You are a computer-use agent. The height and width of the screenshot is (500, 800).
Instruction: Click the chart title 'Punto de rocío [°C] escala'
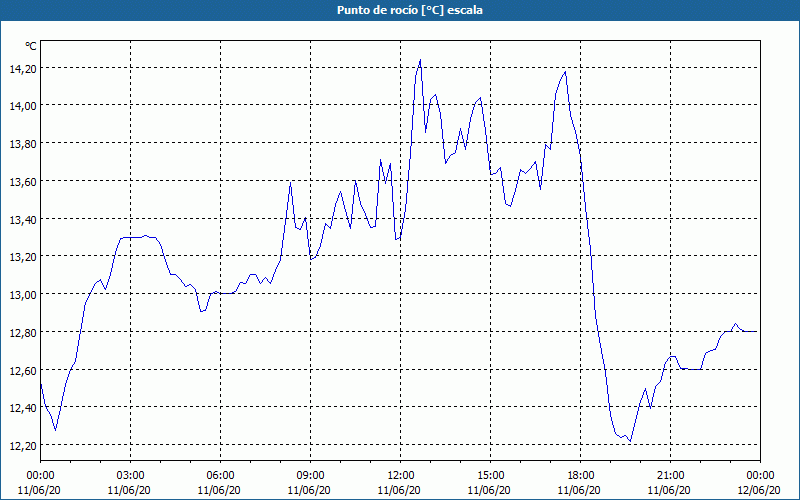coord(410,10)
